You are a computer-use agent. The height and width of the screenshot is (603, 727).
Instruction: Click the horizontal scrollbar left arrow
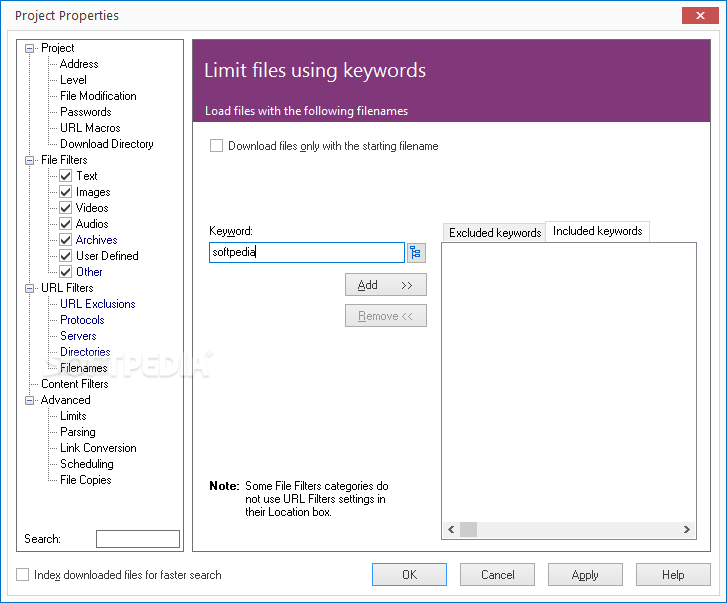pos(451,529)
